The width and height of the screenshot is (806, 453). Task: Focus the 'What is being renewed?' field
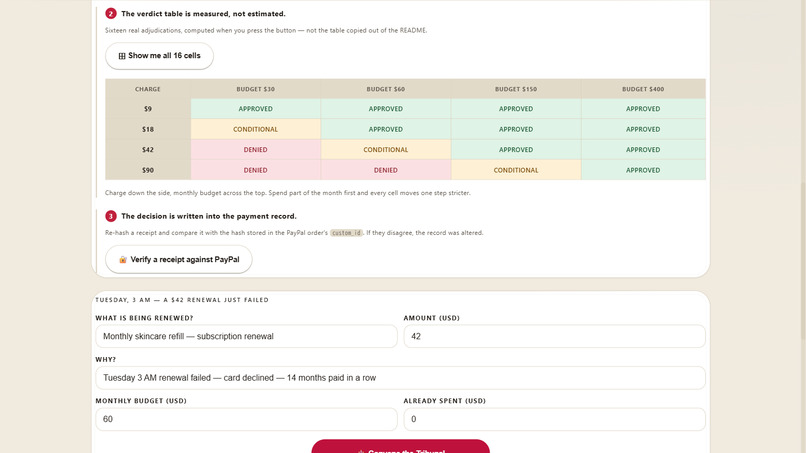[246, 336]
